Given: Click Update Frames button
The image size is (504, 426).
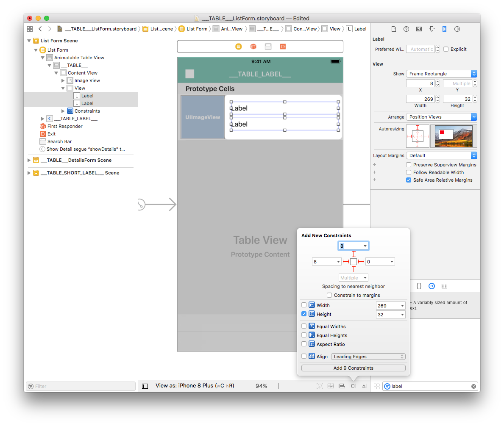Looking at the screenshot, I should (x=320, y=386).
